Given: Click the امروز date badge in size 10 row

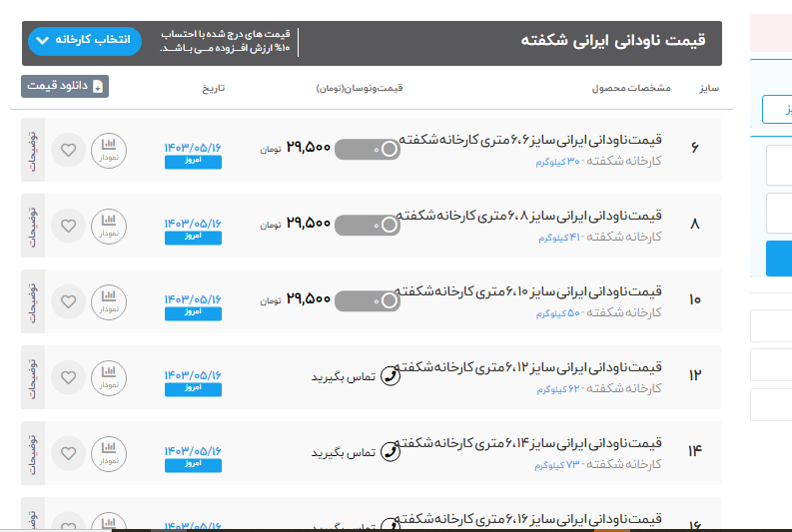Looking at the screenshot, I should click(x=193, y=313).
